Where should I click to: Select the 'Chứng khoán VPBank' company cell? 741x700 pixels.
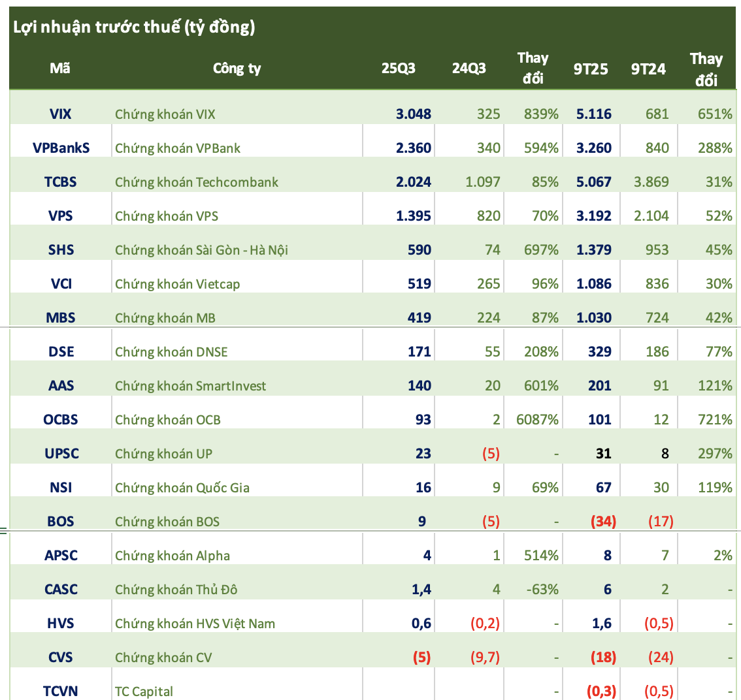point(178,148)
